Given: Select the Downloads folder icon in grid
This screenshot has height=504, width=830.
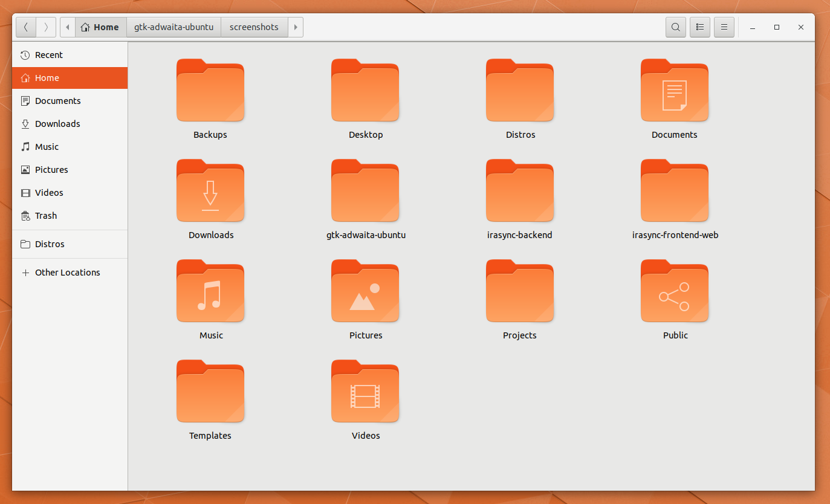Looking at the screenshot, I should (x=210, y=192).
